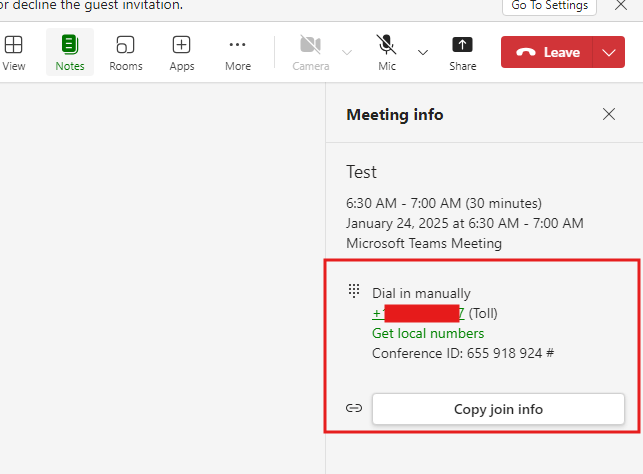Select the Conference ID text

point(463,353)
